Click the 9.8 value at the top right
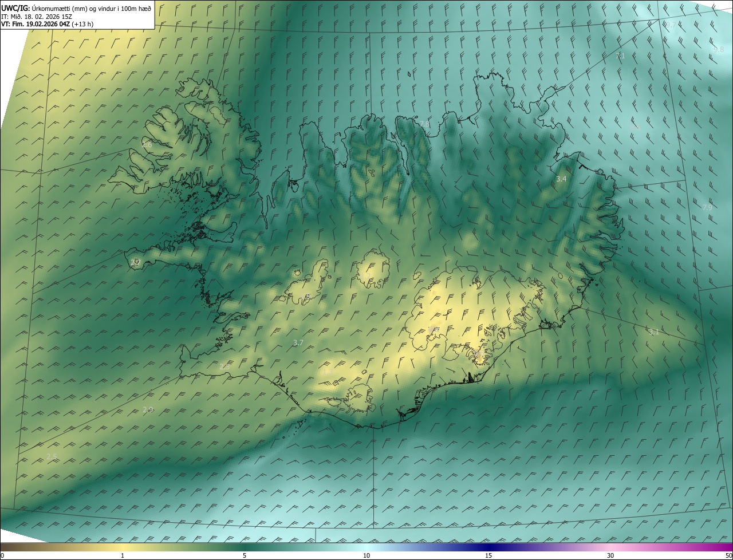Viewport: 733px width, 560px height. coord(719,50)
